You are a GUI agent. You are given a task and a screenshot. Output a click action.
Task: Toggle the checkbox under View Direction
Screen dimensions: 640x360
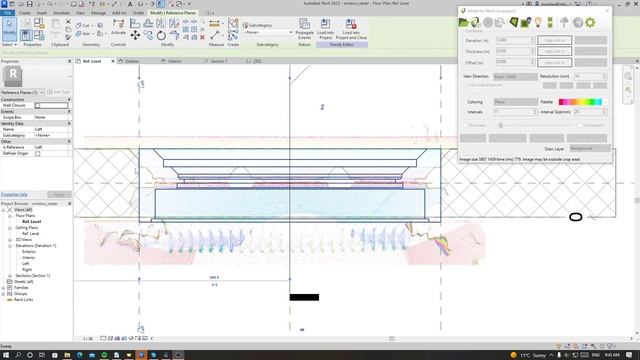click(466, 85)
